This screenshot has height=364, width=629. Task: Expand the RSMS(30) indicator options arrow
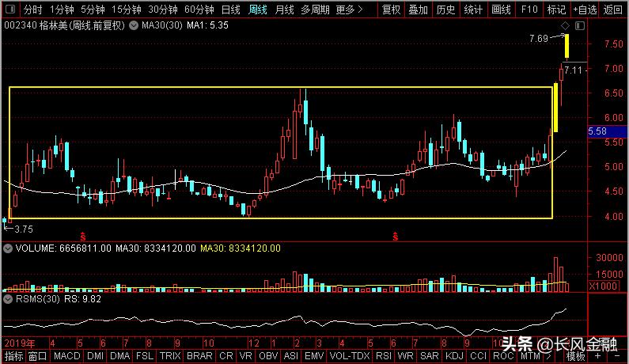8,299
